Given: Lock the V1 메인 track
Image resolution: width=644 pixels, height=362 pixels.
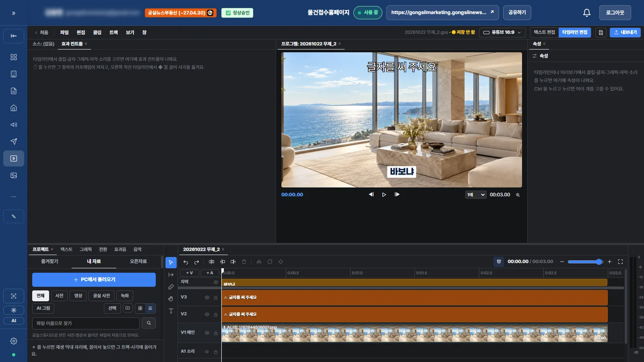Looking at the screenshot, I should 216,333.
